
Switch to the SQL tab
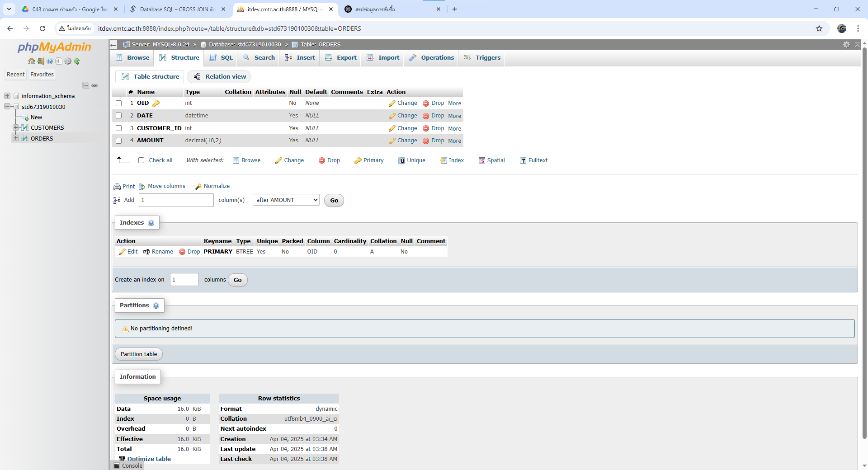tap(222, 58)
